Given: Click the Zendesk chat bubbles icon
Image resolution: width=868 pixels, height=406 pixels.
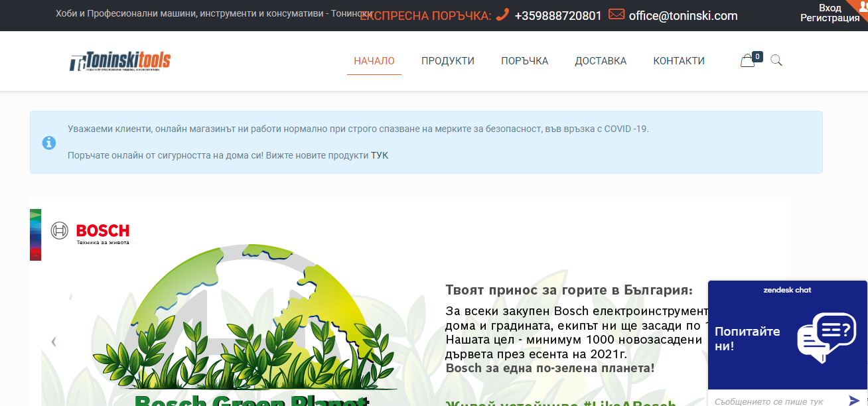Looking at the screenshot, I should click(x=827, y=337).
